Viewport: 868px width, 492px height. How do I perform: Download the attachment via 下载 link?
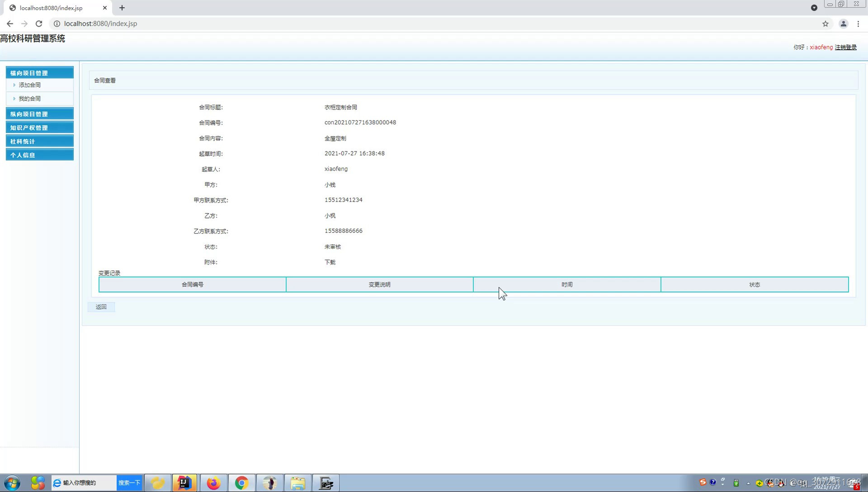tap(330, 262)
